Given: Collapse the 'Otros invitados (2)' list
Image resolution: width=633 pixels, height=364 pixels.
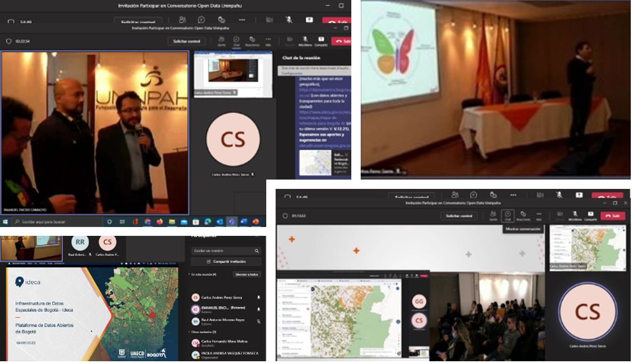Looking at the screenshot, I should [189, 332].
